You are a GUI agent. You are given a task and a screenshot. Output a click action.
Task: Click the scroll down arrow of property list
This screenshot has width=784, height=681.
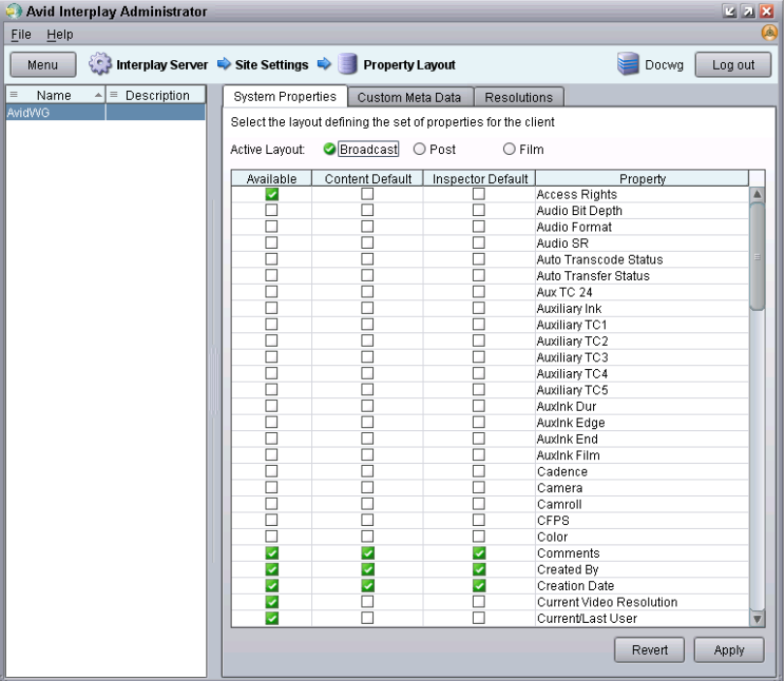click(757, 619)
